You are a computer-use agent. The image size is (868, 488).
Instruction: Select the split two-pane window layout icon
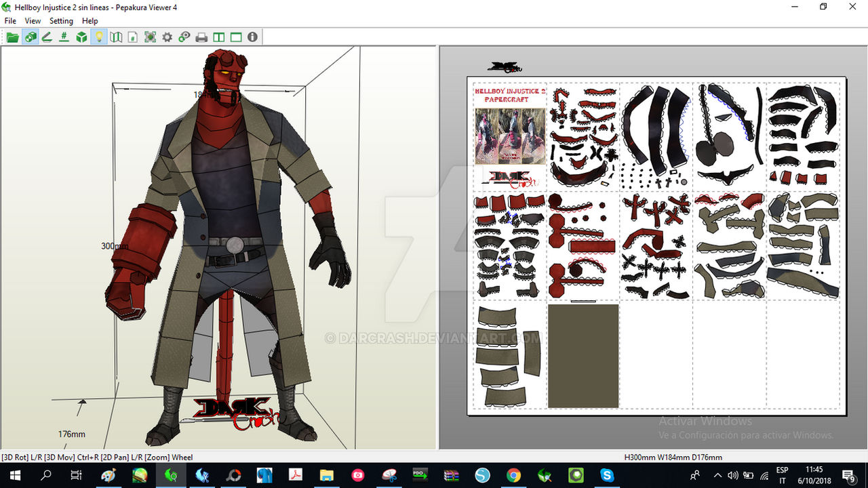click(x=218, y=37)
